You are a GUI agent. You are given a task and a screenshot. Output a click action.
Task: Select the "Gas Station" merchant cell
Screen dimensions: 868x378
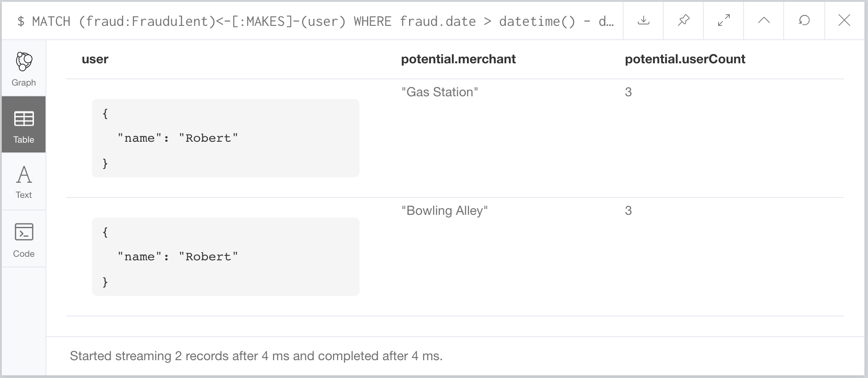439,92
